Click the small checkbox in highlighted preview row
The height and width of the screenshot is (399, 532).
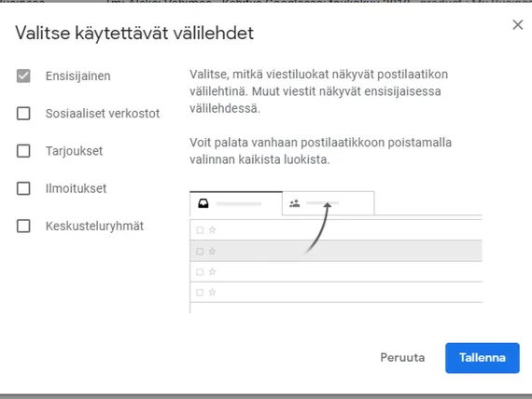(200, 251)
